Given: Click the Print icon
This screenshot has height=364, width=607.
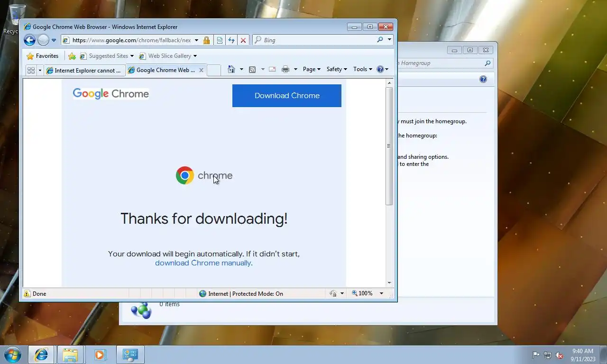Looking at the screenshot, I should coord(285,69).
